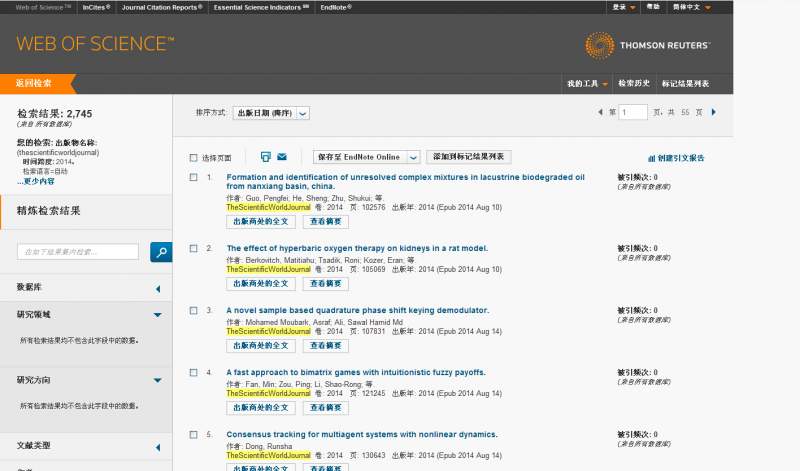The width and height of the screenshot is (800, 471).
Task: Open 检索历史 search history
Action: click(634, 83)
